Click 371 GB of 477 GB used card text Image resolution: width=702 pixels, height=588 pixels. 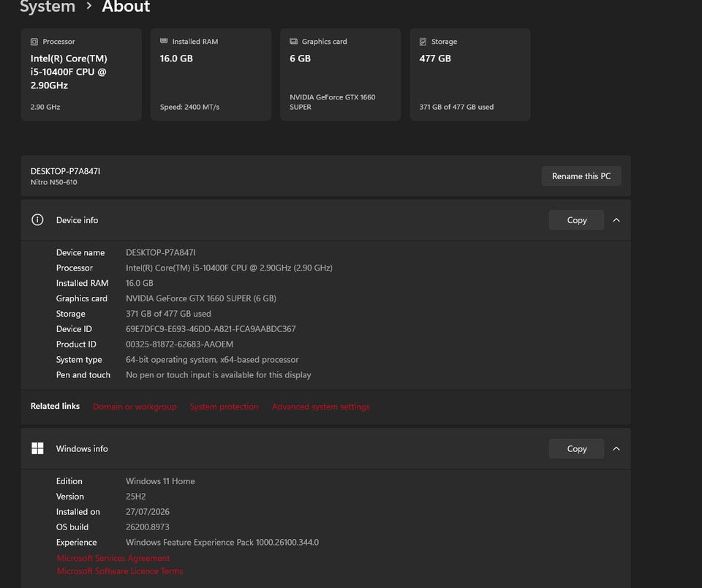456,107
